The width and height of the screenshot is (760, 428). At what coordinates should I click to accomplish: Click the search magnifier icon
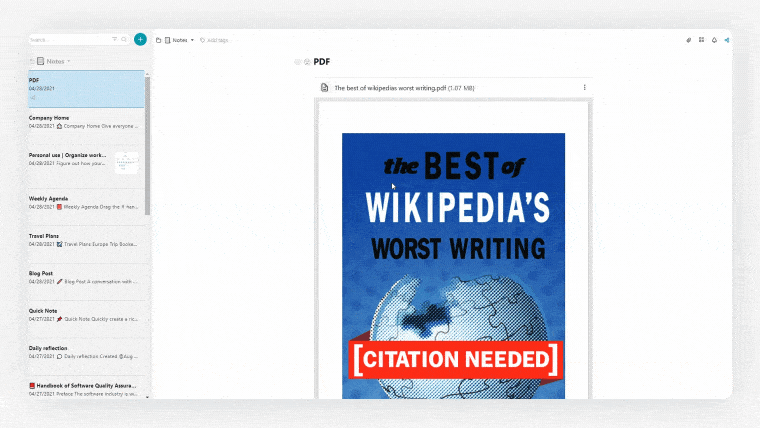pyautogui.click(x=124, y=39)
